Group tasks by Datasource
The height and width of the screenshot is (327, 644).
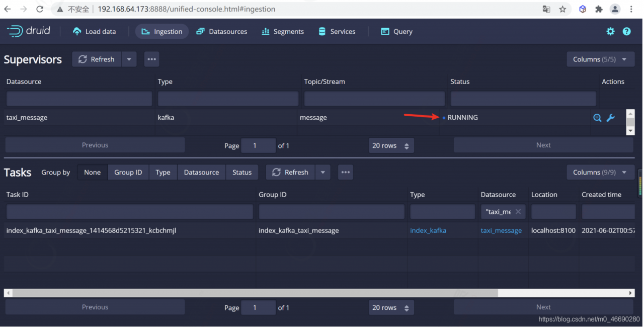[202, 172]
